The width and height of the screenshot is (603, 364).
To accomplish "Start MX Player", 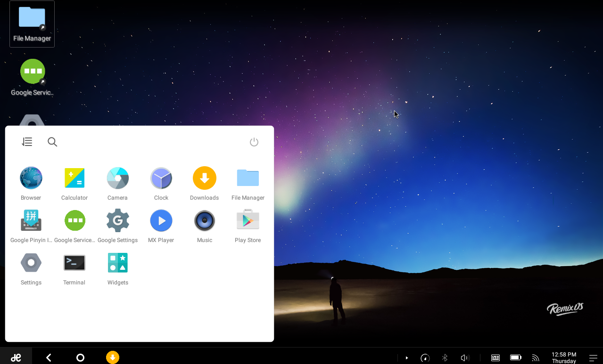I will coord(161,220).
